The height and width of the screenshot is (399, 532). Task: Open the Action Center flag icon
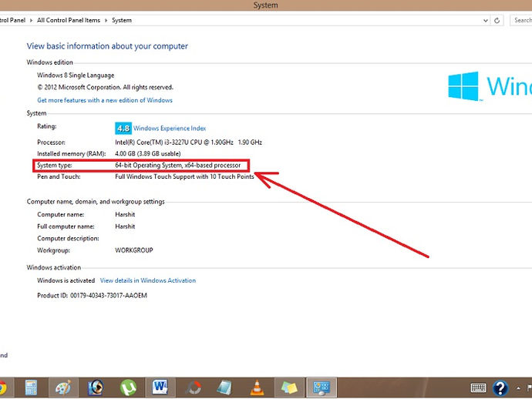(x=529, y=387)
